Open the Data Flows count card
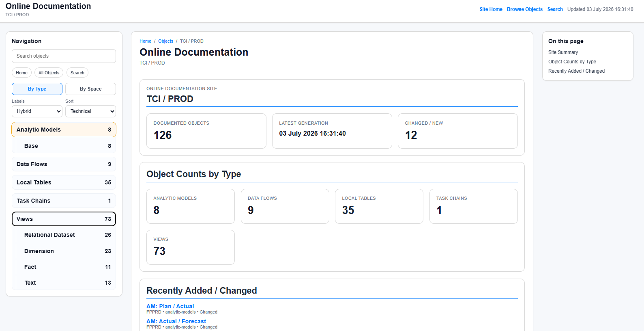 pos(285,206)
